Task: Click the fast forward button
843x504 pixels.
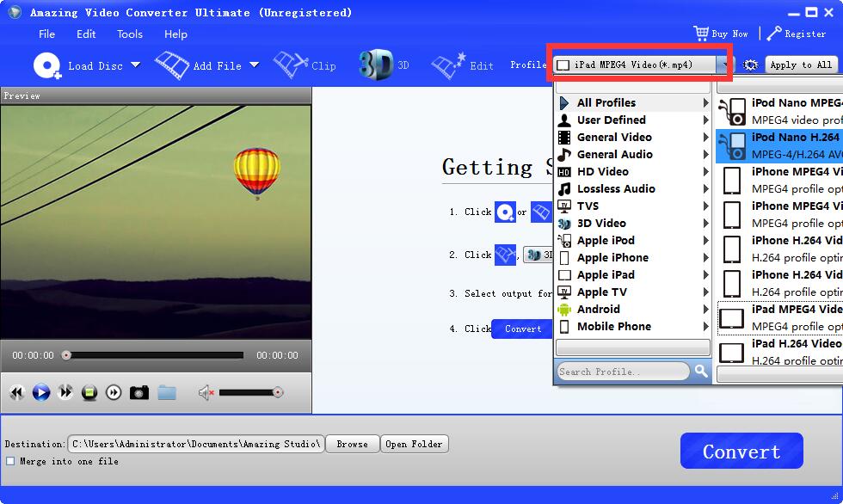Action: coord(65,392)
